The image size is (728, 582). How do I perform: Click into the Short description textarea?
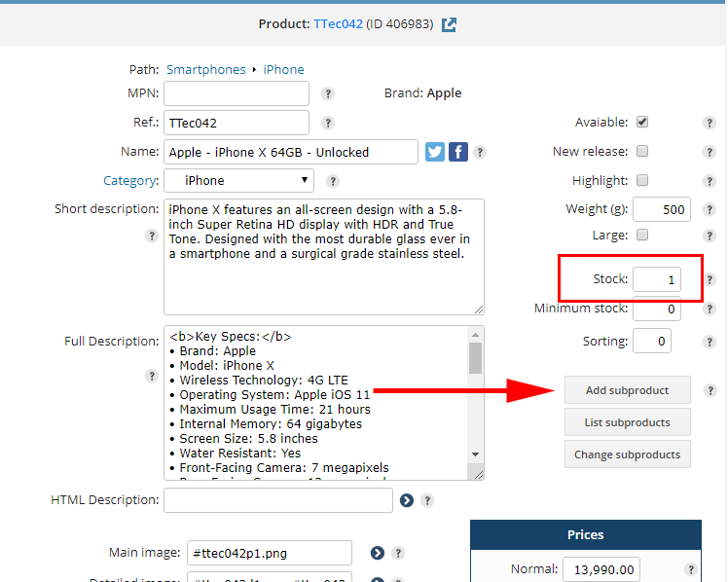[x=323, y=257]
